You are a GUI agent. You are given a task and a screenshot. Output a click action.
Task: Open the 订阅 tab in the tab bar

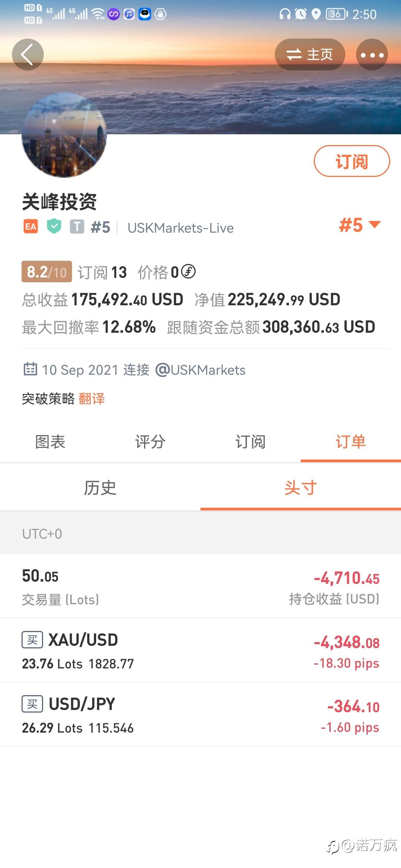point(251,442)
